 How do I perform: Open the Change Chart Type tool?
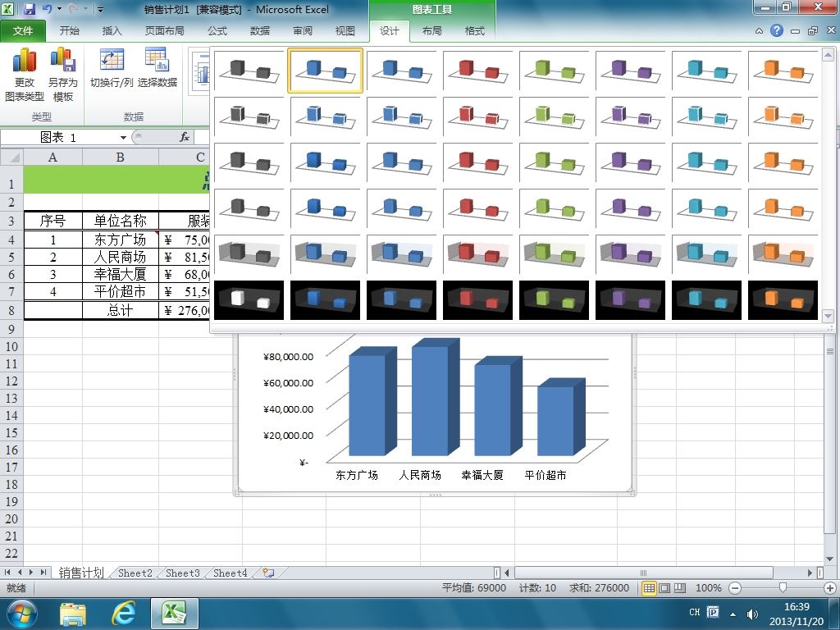(24, 75)
